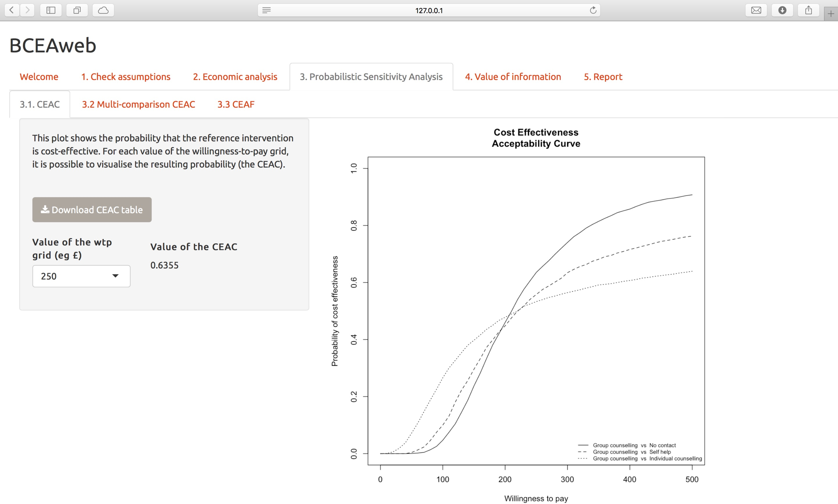The height and width of the screenshot is (504, 838).
Task: Toggle the Safari sidebar icon
Action: click(x=51, y=10)
